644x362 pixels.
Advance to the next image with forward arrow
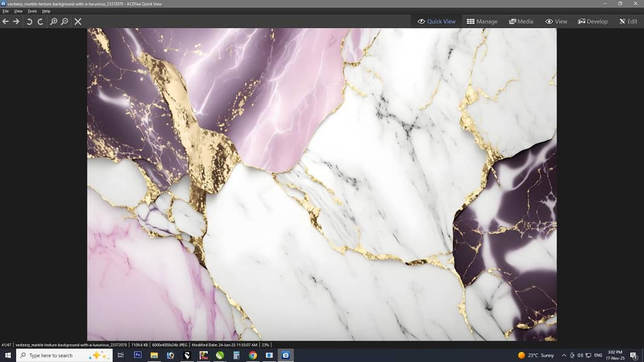(16, 21)
